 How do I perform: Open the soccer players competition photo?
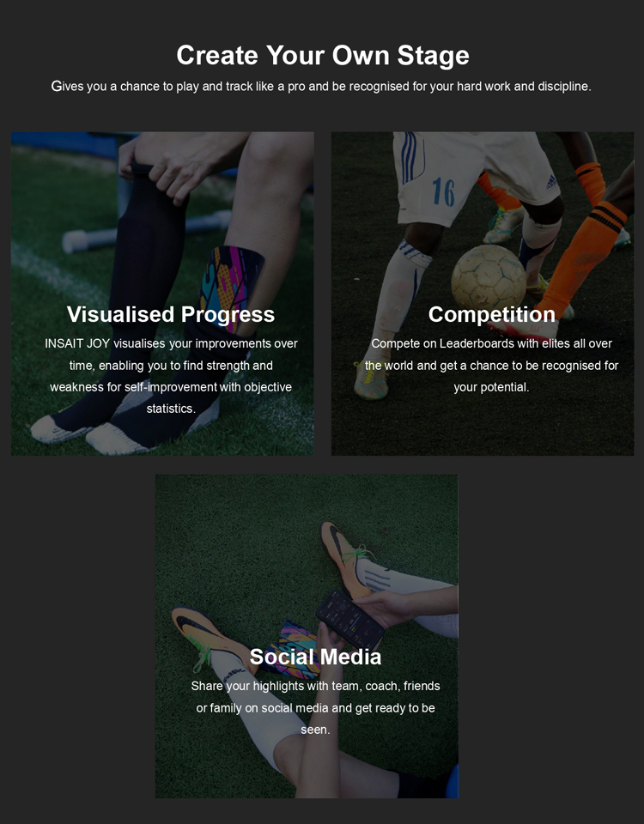(483, 294)
